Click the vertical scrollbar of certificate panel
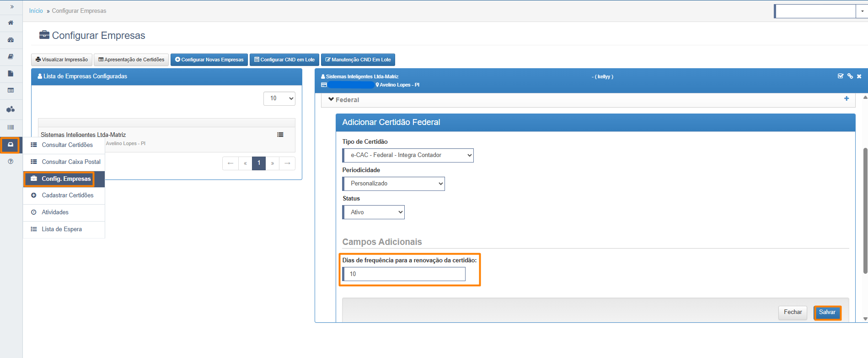The image size is (868, 358). tap(865, 211)
